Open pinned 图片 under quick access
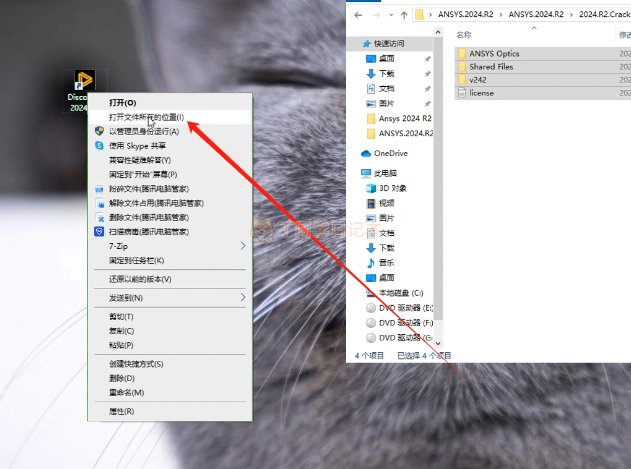 [386, 103]
